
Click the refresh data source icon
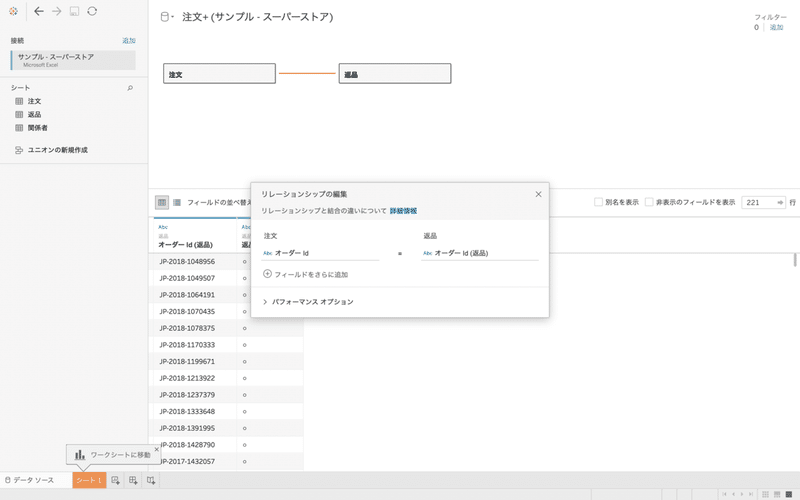[x=92, y=11]
